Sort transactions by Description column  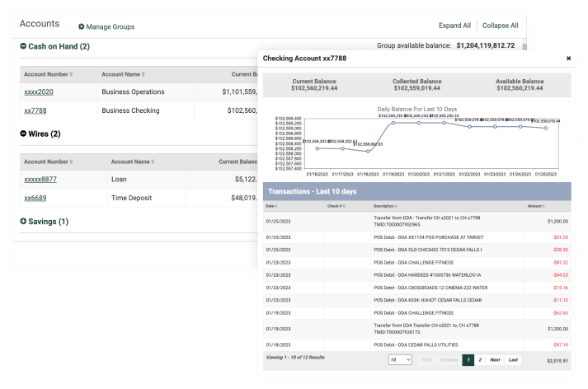click(x=384, y=205)
